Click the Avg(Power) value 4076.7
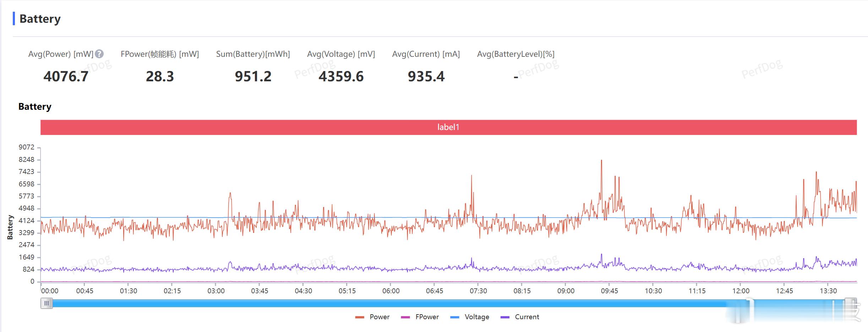The width and height of the screenshot is (868, 332). [x=66, y=77]
